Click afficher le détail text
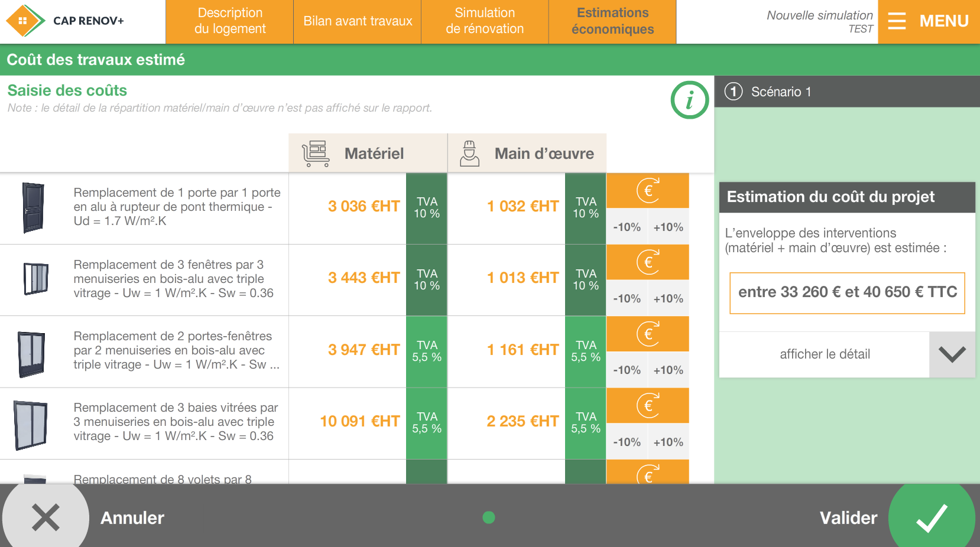 tap(825, 354)
